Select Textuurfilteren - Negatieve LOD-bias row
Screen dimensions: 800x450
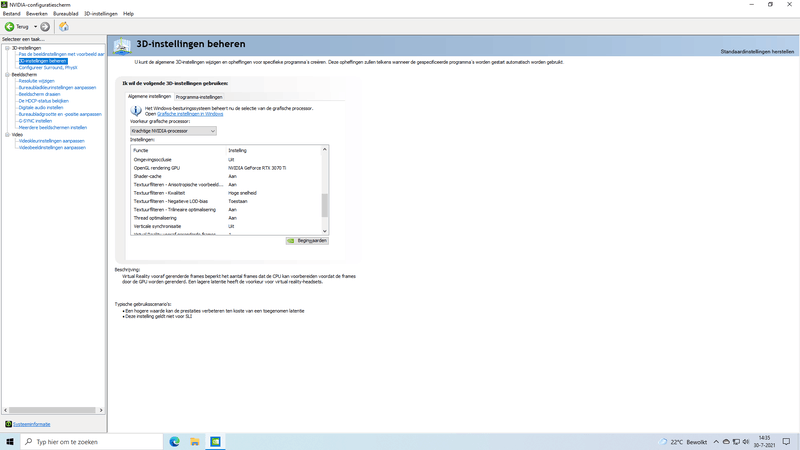click(226, 201)
